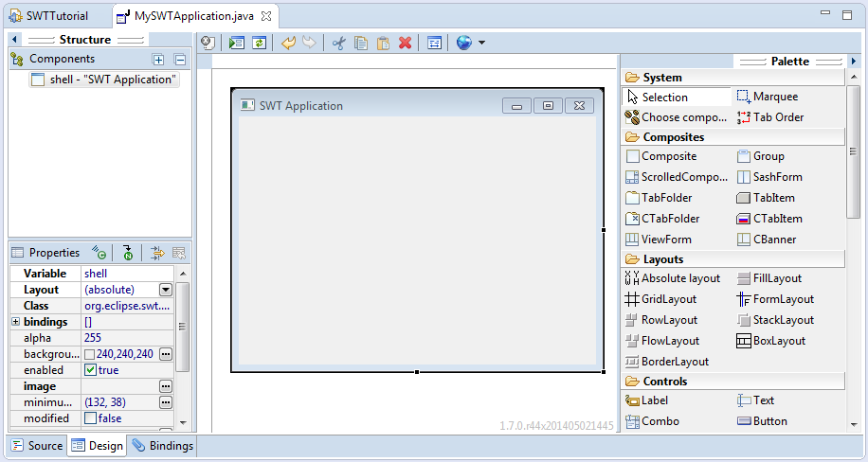Collapse the Layouts palette category
This screenshot has width=868, height=462.
[734, 259]
